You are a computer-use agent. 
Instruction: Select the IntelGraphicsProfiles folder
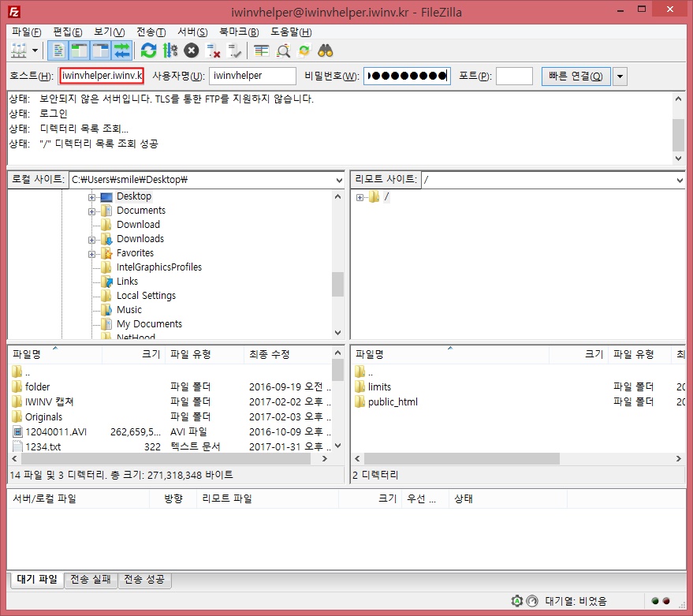(159, 267)
